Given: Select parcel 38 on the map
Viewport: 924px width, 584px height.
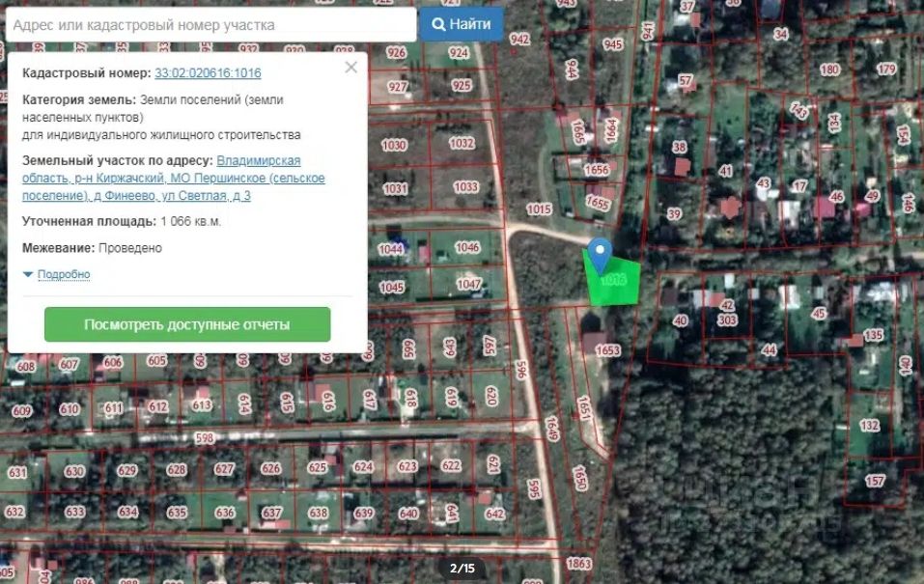Looking at the screenshot, I should coord(679,147).
